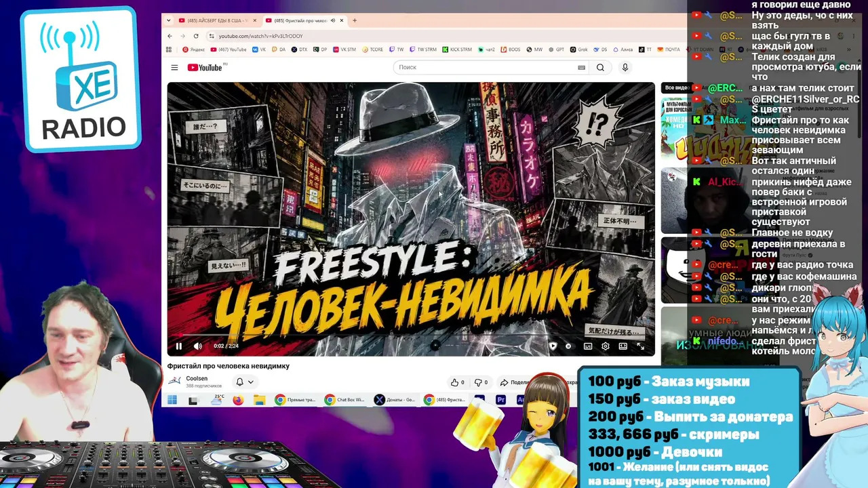The image size is (868, 488).
Task: Open the TCORE bookmark
Action: click(x=373, y=49)
